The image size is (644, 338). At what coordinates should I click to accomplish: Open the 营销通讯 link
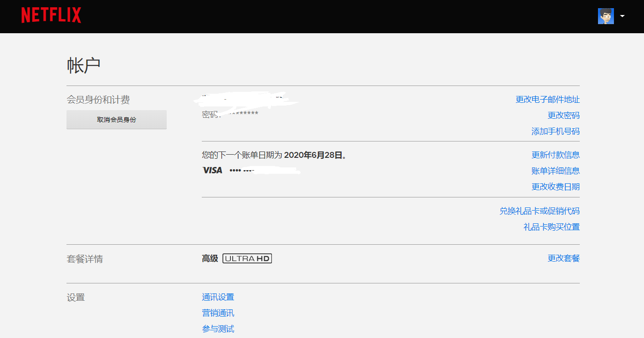218,313
